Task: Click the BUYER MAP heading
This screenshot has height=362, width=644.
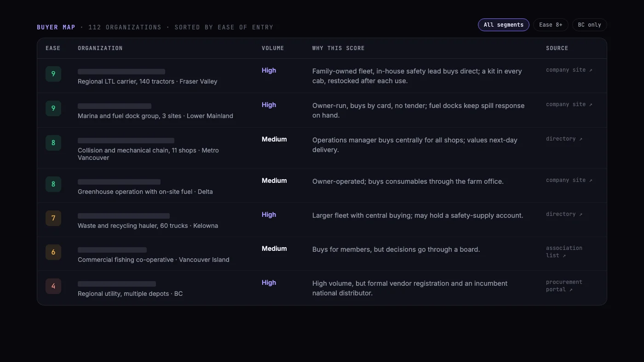Action: point(56,27)
